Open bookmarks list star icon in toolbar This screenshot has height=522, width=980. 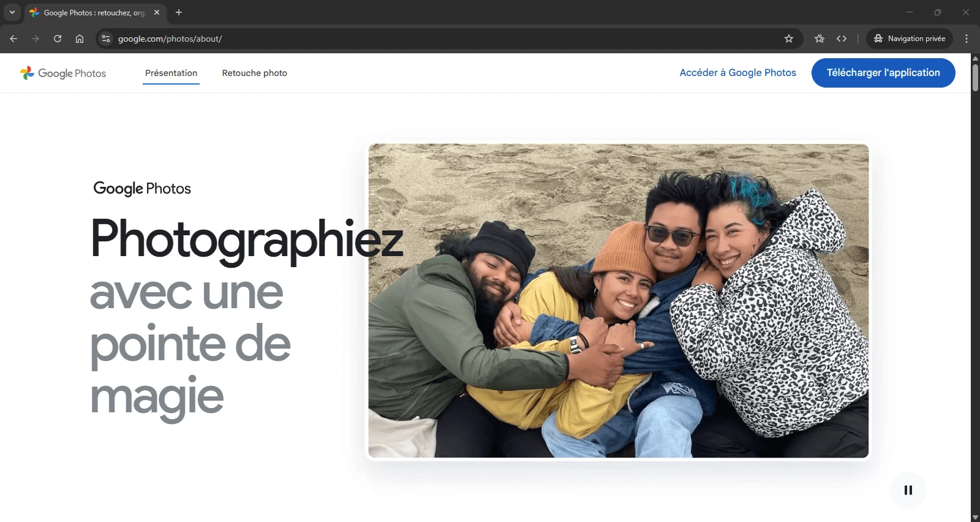tap(820, 39)
